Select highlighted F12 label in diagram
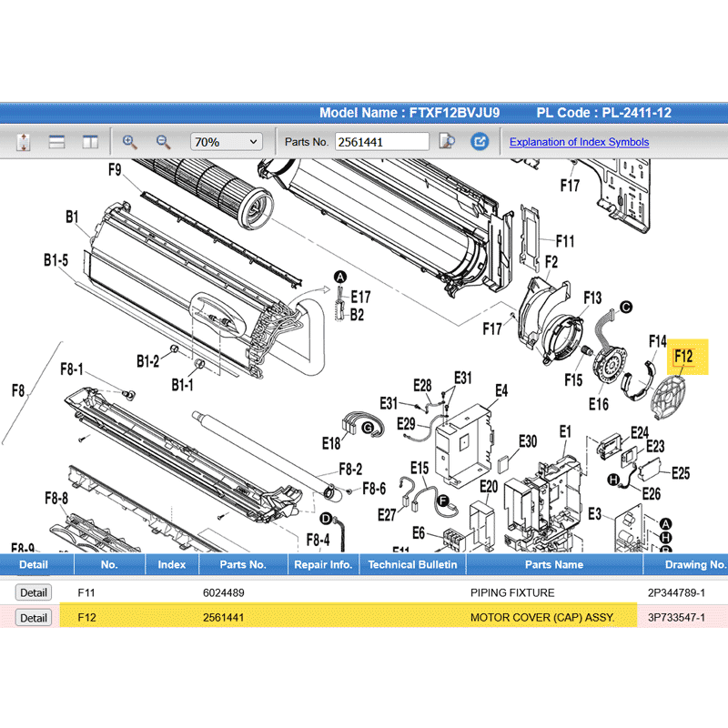Image resolution: width=728 pixels, height=728 pixels. [x=683, y=357]
